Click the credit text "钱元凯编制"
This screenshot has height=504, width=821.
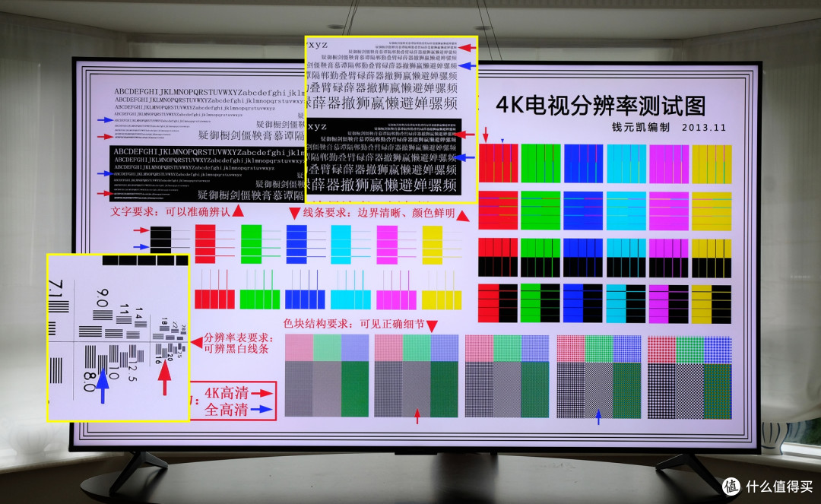641,127
